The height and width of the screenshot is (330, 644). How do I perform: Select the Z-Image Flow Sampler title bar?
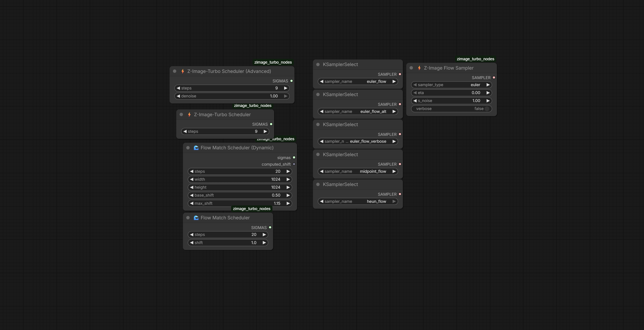click(451, 68)
